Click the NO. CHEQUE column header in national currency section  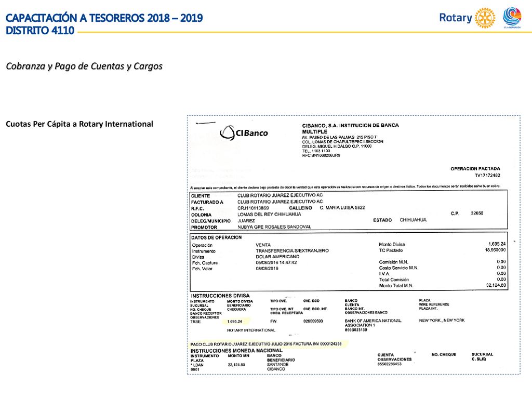point(444,354)
